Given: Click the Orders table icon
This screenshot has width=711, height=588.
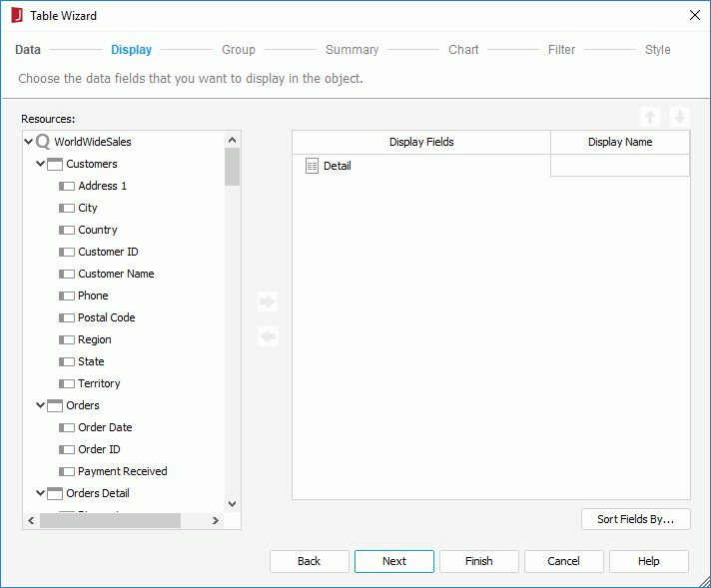Looking at the screenshot, I should (55, 405).
